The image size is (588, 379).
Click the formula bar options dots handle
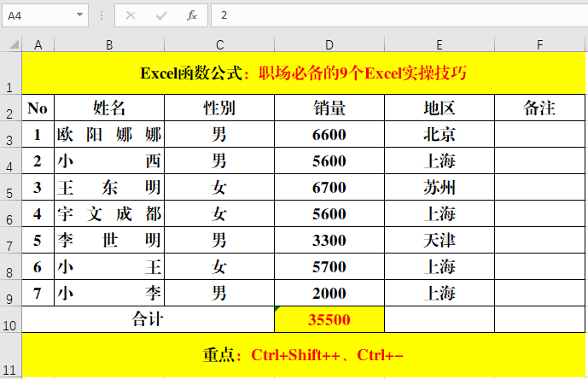point(102,15)
